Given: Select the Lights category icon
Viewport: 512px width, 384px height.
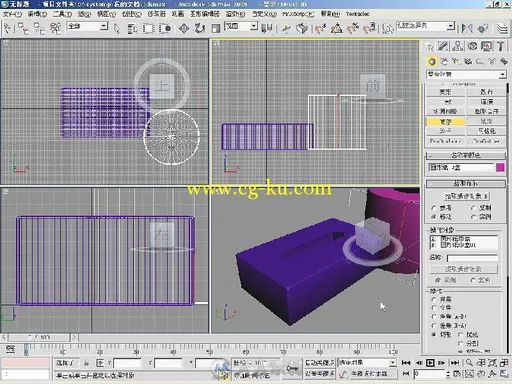Looking at the screenshot, I should pyautogui.click(x=456, y=62).
